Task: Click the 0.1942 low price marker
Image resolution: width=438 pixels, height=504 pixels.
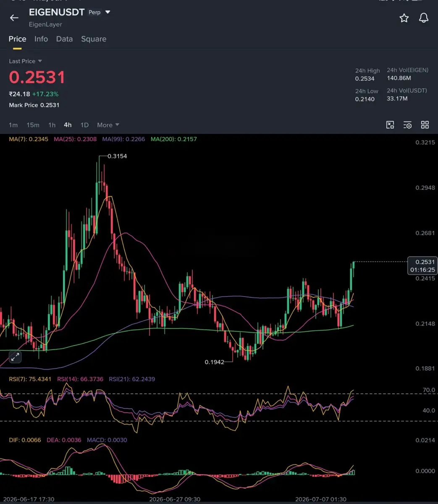Action: click(214, 362)
